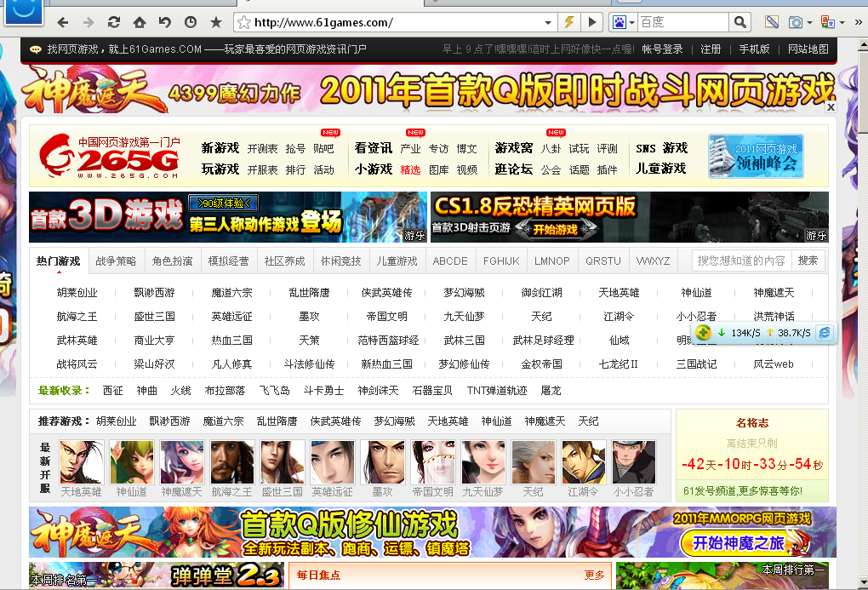Switch to 战争策略 tab
Screen dimensions: 868x590
[116, 261]
